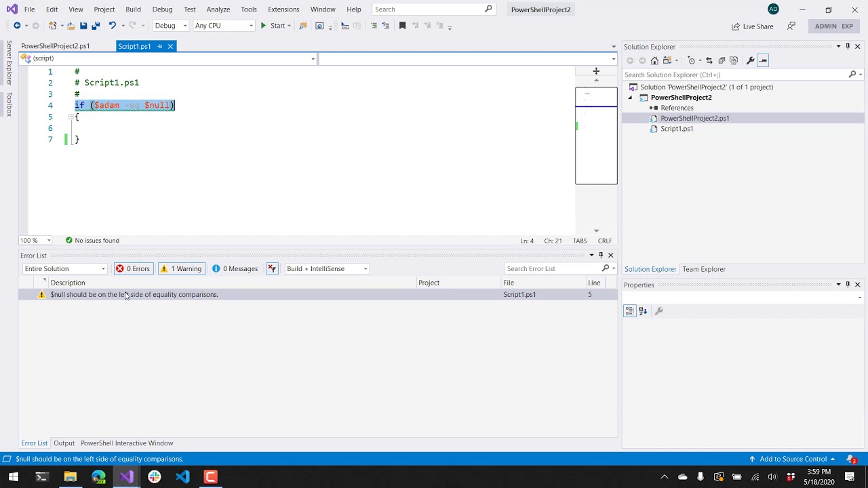Click the Navigate Backward toolbar arrow
The height and width of the screenshot is (488, 868).
(17, 26)
